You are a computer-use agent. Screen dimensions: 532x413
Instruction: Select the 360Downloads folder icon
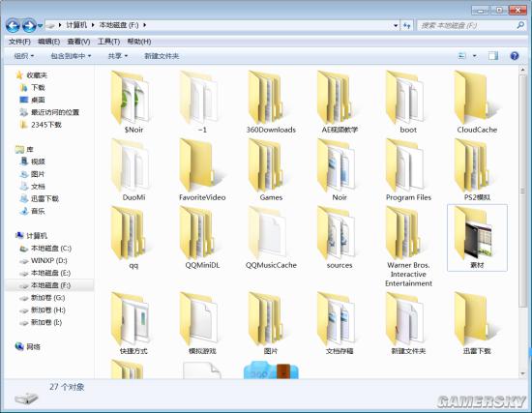(x=265, y=98)
